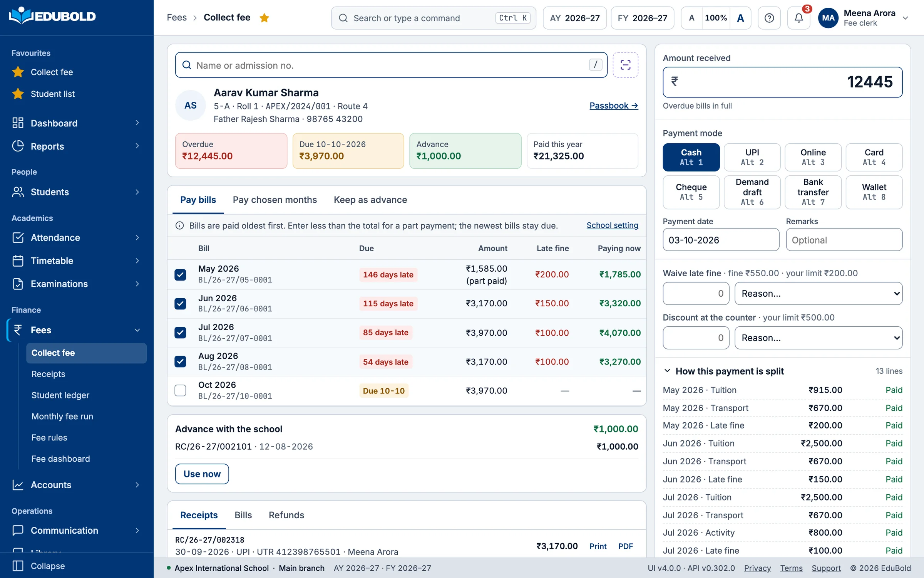Viewport: 924px width, 578px height.
Task: Open notifications bell with 3 alerts
Action: pyautogui.click(x=799, y=18)
